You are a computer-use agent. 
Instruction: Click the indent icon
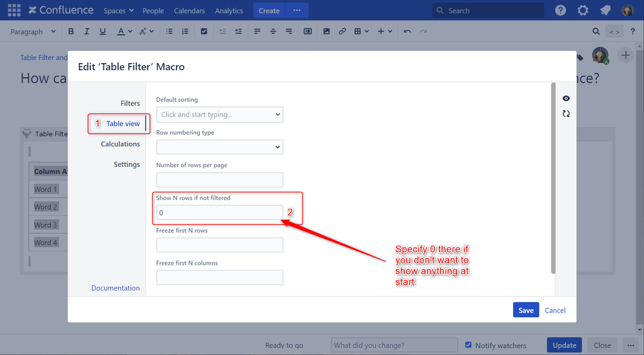pos(239,32)
